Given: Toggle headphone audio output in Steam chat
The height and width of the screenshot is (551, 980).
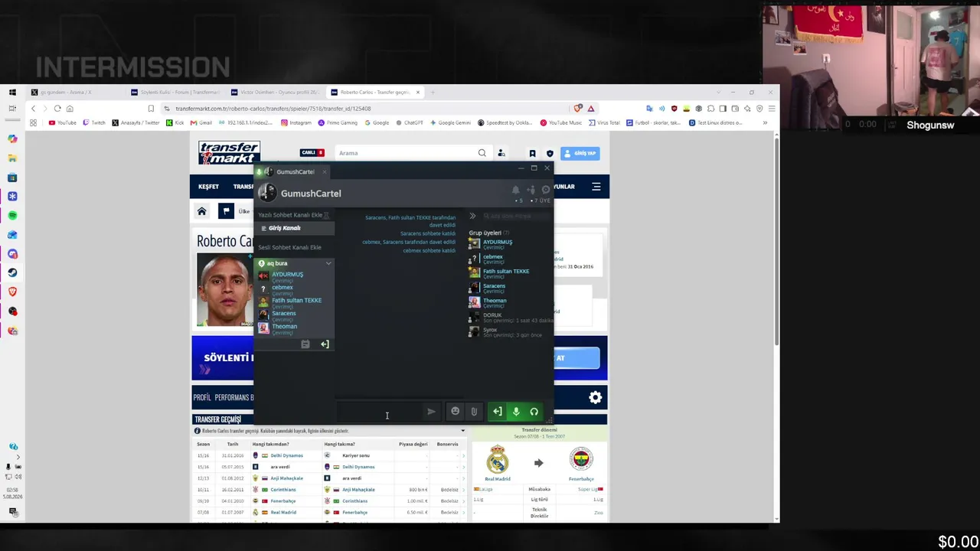Looking at the screenshot, I should (x=534, y=412).
